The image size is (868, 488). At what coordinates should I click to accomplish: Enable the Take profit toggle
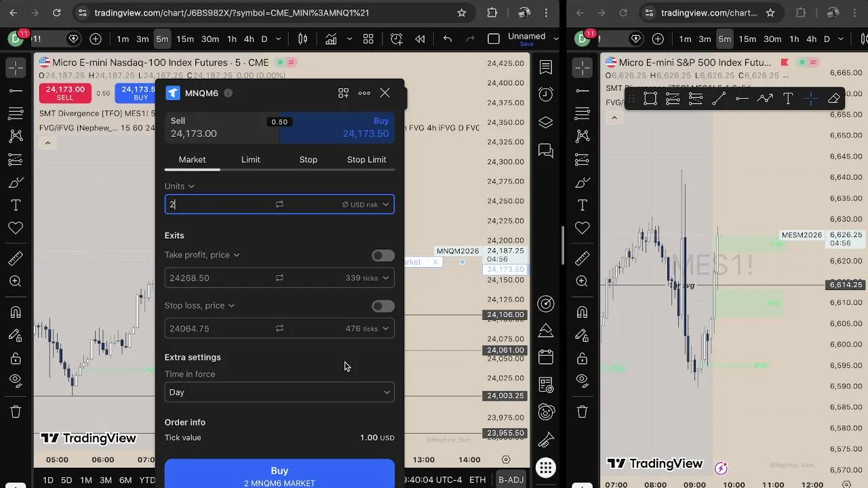pyautogui.click(x=383, y=256)
